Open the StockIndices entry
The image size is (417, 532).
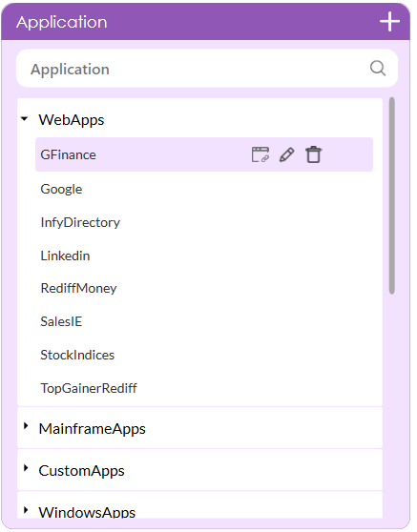pos(77,355)
